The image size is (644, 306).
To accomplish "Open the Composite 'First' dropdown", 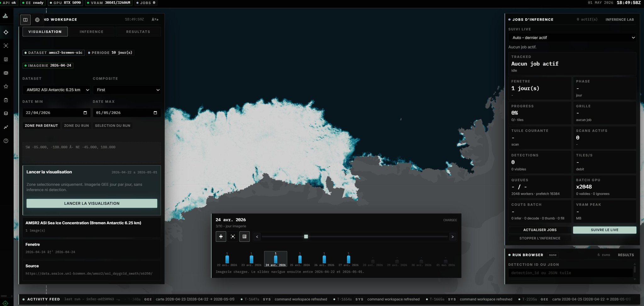I will click(x=127, y=90).
